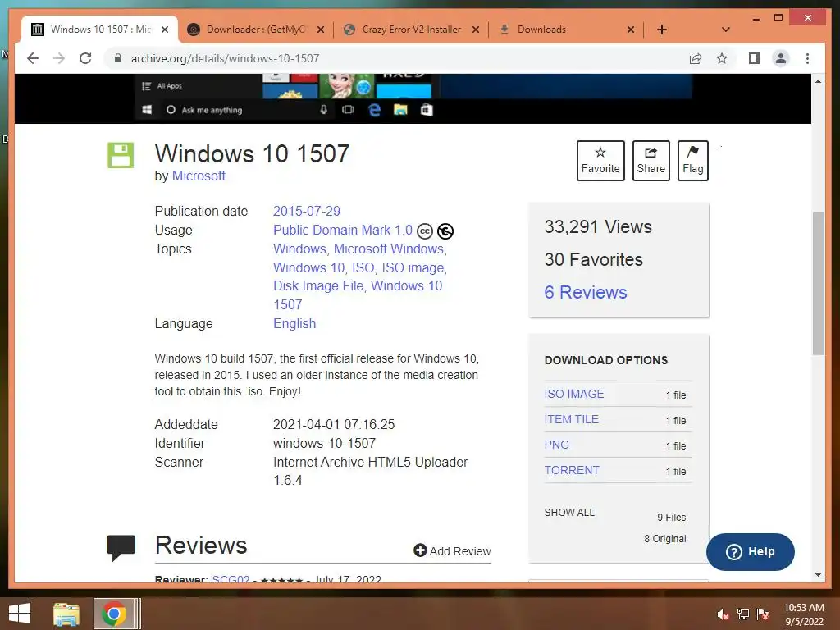
Task: Click the Creative Commons CC icon
Action: 425,231
